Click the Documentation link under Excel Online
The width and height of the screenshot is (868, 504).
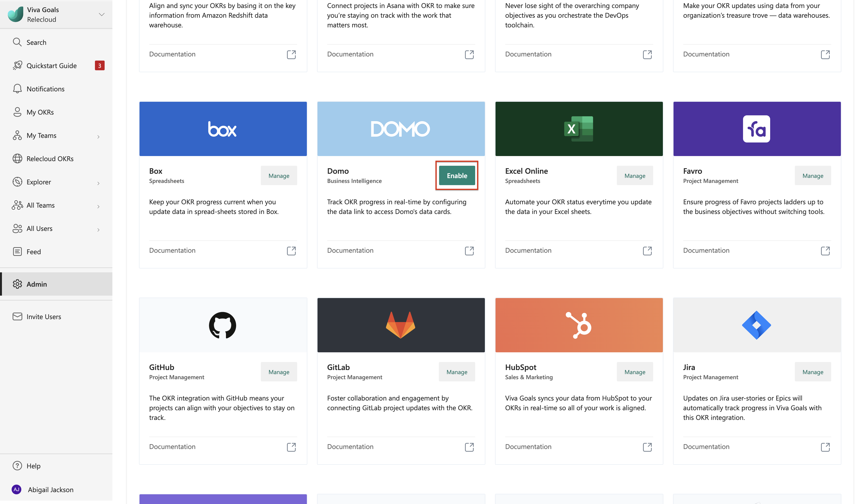tap(528, 250)
